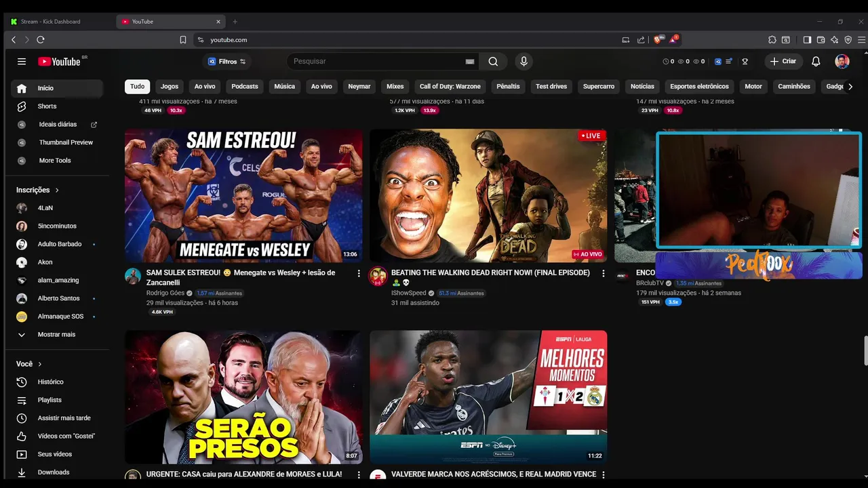Select the Supercarro filter chip
868x488 pixels.
599,87
